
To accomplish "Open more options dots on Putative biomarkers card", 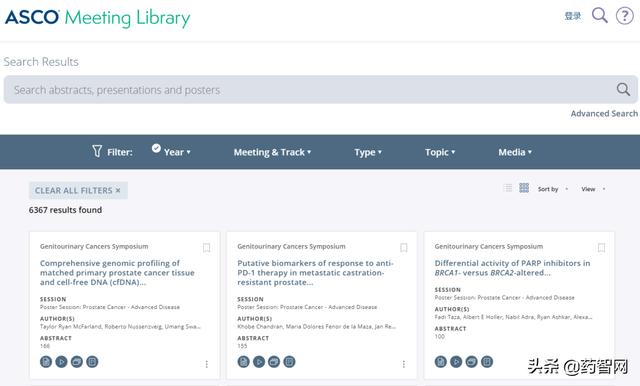I will coord(404,364).
